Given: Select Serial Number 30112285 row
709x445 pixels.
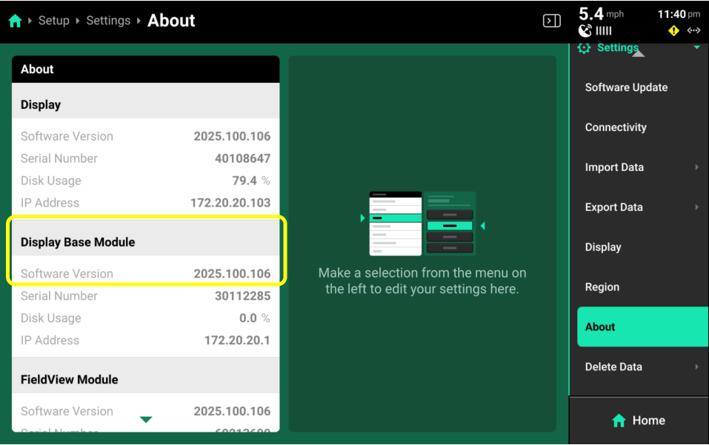Looking at the screenshot, I should (146, 296).
